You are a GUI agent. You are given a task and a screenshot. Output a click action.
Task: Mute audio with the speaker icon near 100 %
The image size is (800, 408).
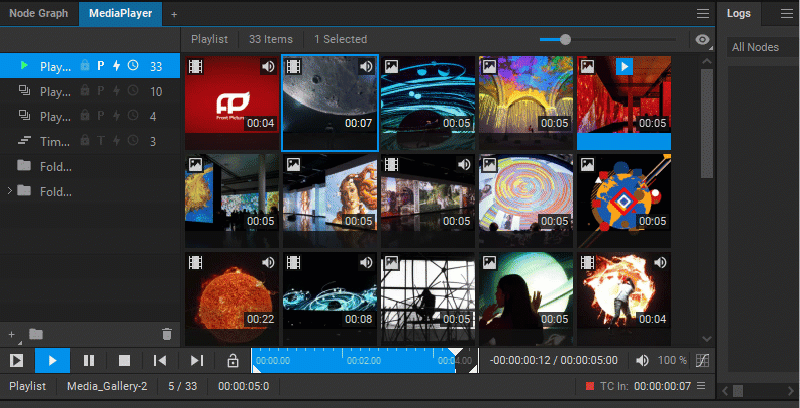tap(643, 360)
